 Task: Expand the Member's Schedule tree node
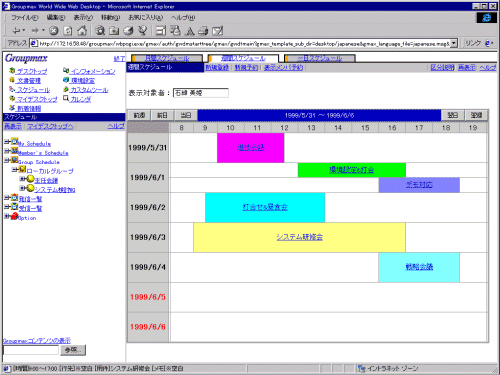point(7,151)
